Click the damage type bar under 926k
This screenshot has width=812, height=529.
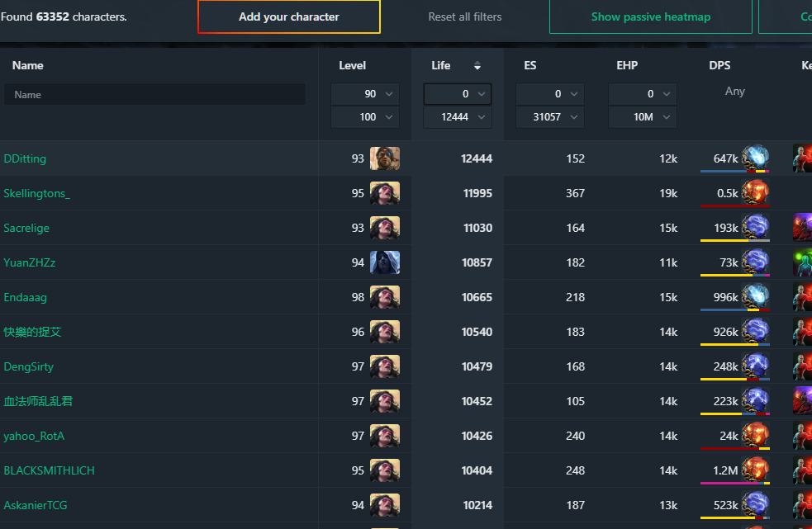pos(734,344)
